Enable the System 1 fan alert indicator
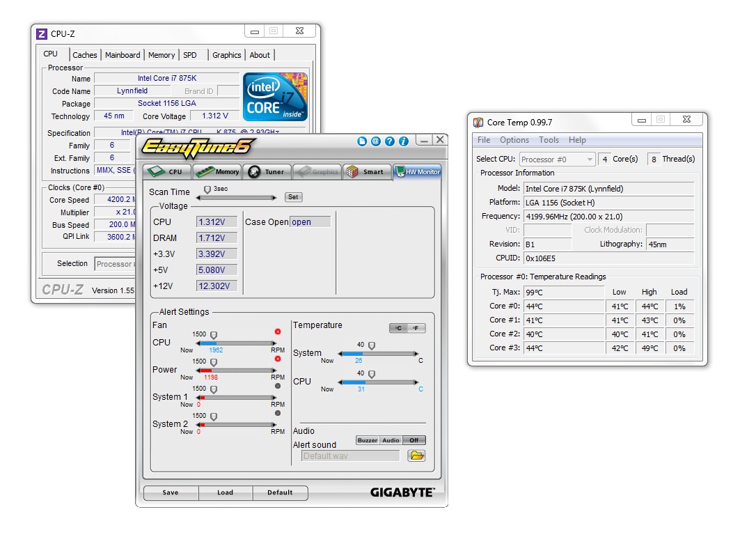 (x=278, y=386)
